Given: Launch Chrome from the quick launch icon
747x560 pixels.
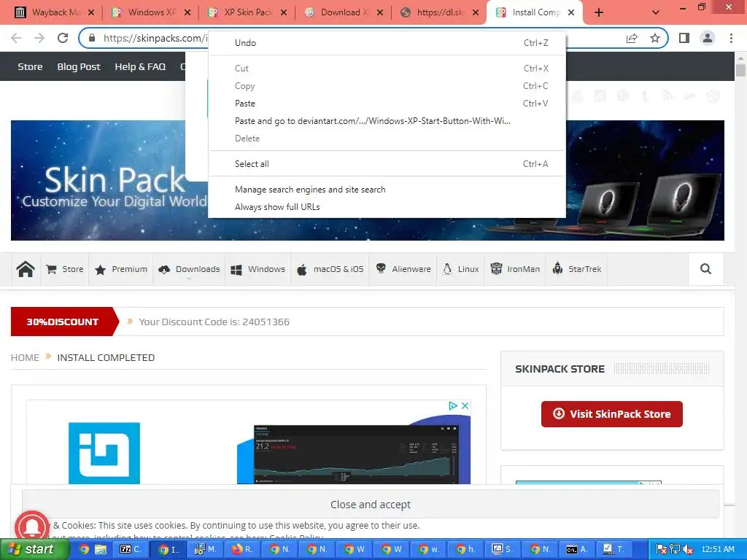Looking at the screenshot, I should pos(85,550).
